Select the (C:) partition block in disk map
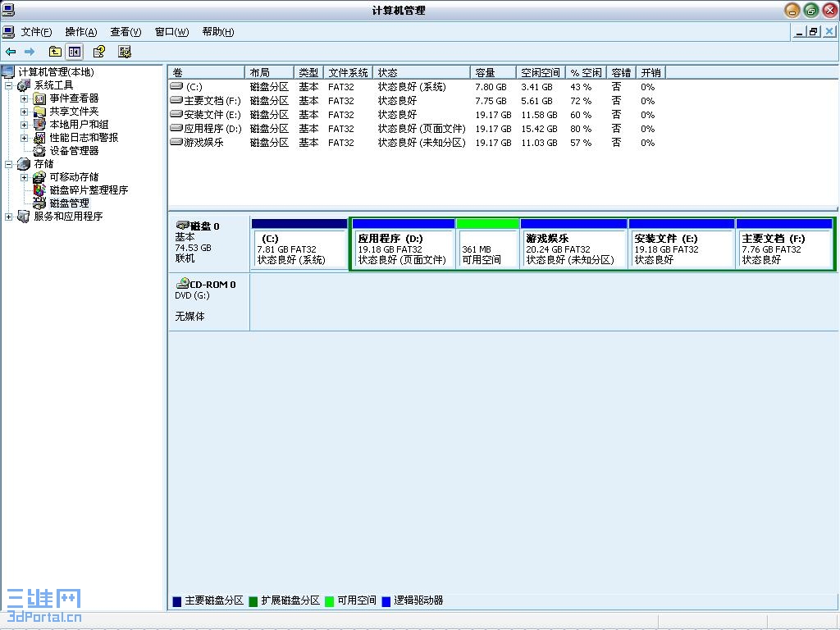This screenshot has height=630, width=840. coord(299,244)
